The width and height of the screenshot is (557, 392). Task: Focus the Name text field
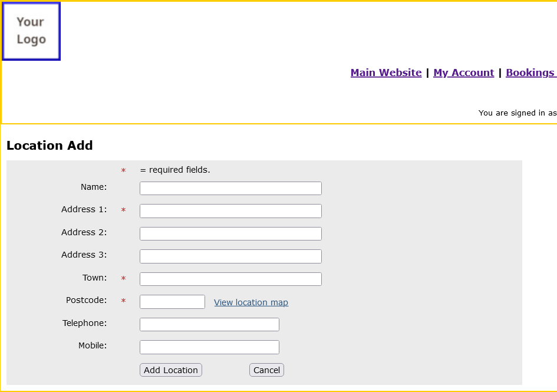click(x=230, y=188)
